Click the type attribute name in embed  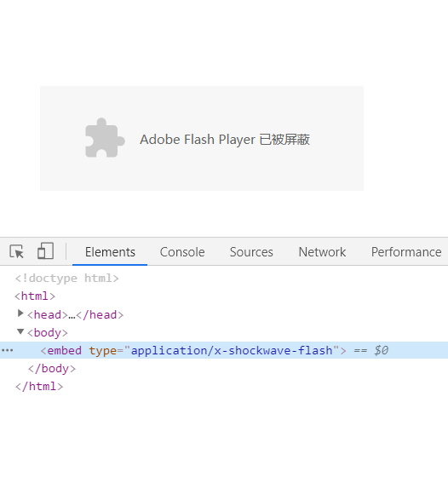(103, 351)
